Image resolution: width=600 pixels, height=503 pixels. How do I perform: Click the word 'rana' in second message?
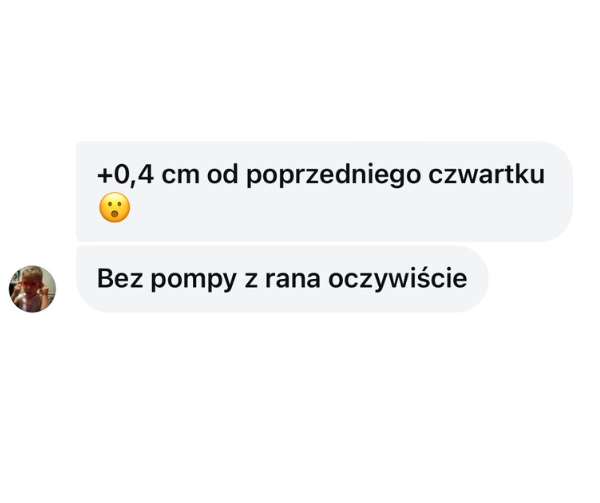pyautogui.click(x=292, y=279)
